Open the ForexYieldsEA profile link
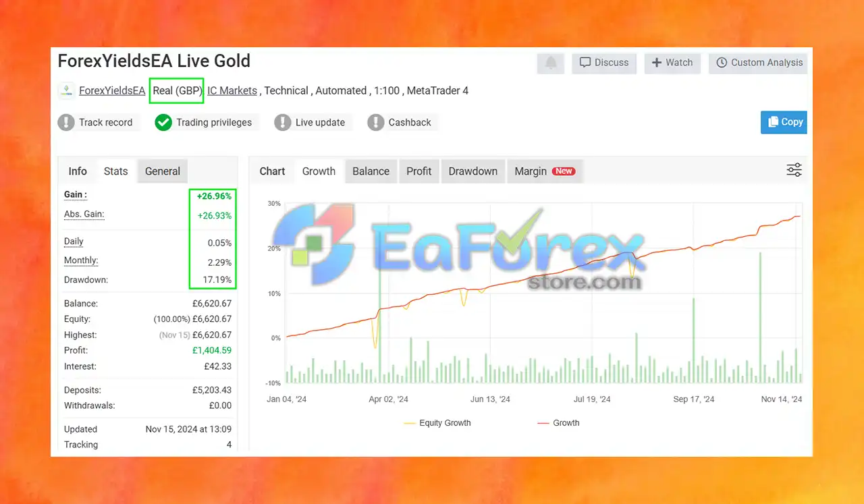 112,90
